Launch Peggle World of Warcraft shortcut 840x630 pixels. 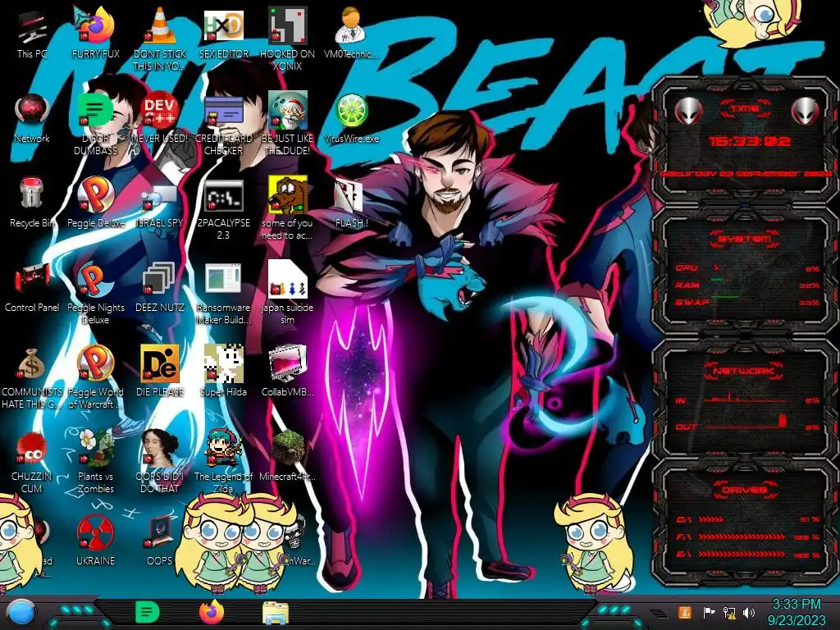click(x=95, y=378)
